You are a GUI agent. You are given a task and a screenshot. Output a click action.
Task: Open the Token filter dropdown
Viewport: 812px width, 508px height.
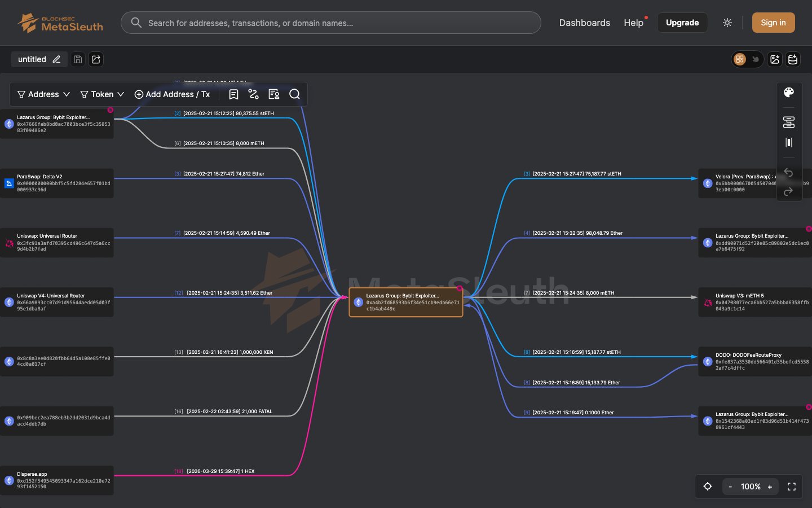point(102,94)
